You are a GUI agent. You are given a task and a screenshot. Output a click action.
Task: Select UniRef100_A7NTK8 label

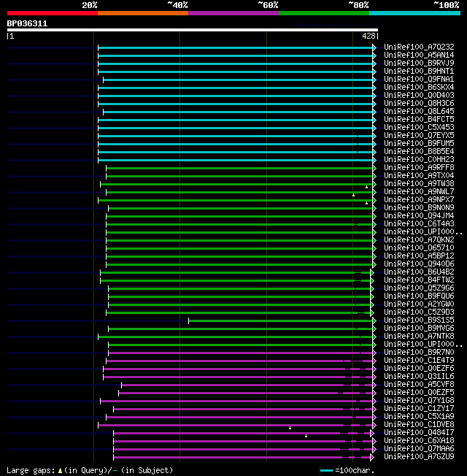tap(419, 337)
